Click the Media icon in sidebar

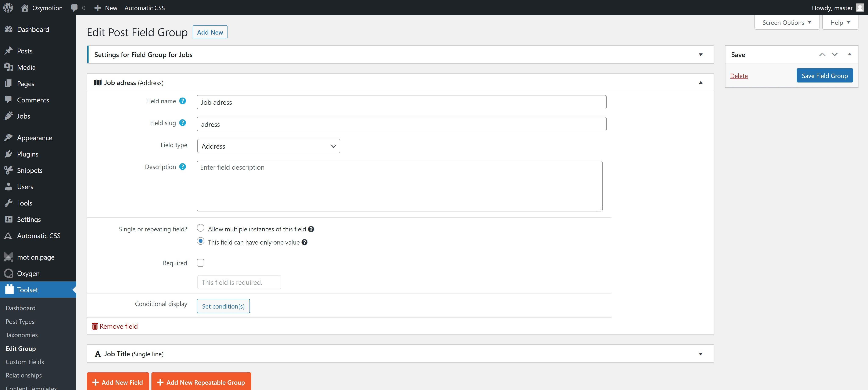(9, 67)
